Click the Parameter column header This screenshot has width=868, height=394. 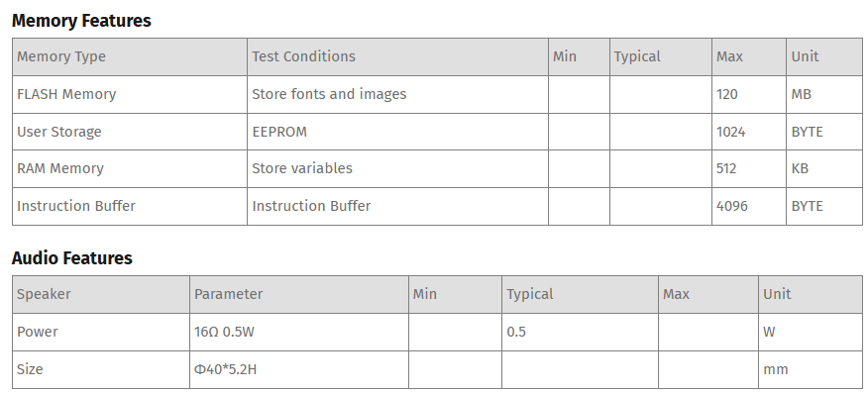click(299, 294)
